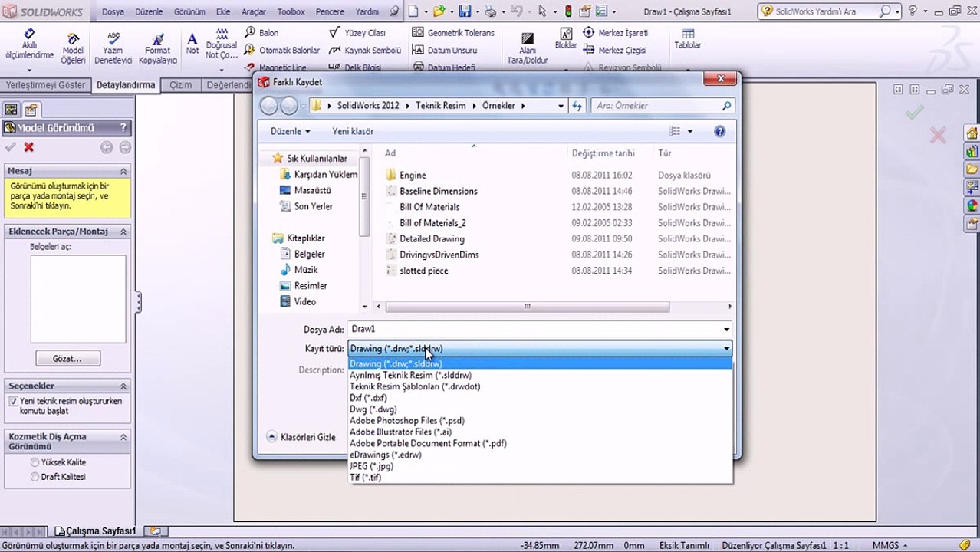
Task: Click the Ara: Örnekler search box
Action: pyautogui.click(x=664, y=106)
